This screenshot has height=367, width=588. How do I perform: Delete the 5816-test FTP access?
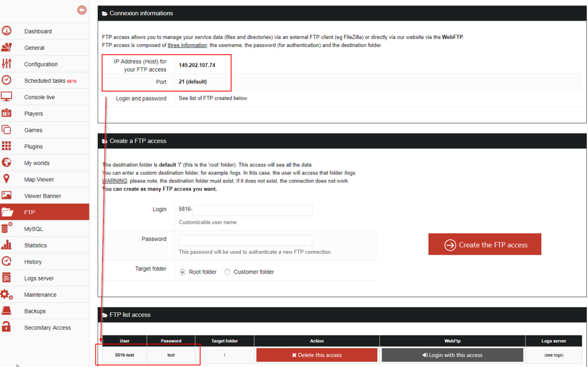click(x=317, y=355)
